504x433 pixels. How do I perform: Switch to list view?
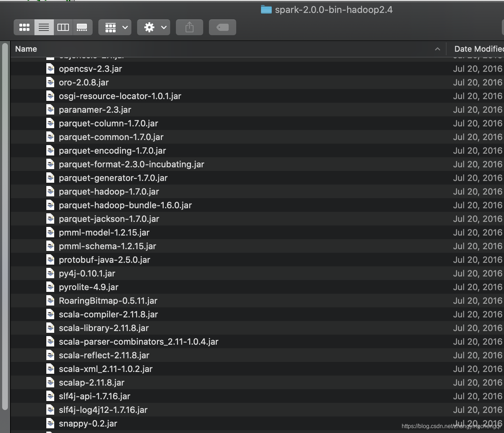44,27
